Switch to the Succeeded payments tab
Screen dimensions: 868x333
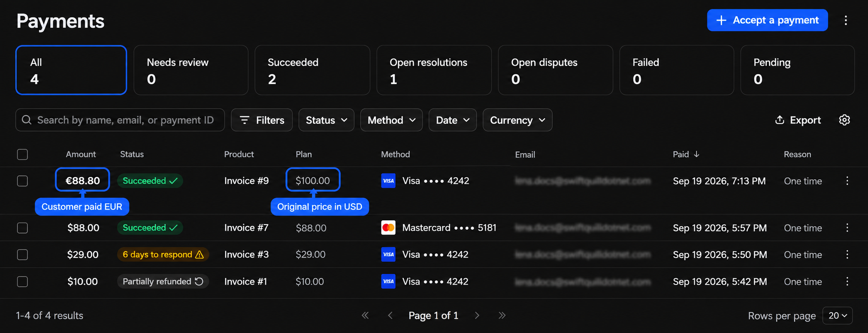(x=312, y=70)
